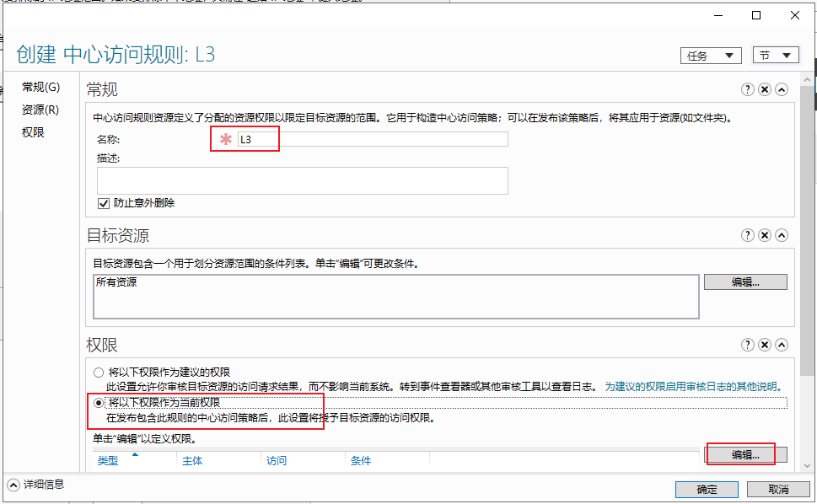Open help for the 常规 section
This screenshot has height=504, width=817.
748,89
